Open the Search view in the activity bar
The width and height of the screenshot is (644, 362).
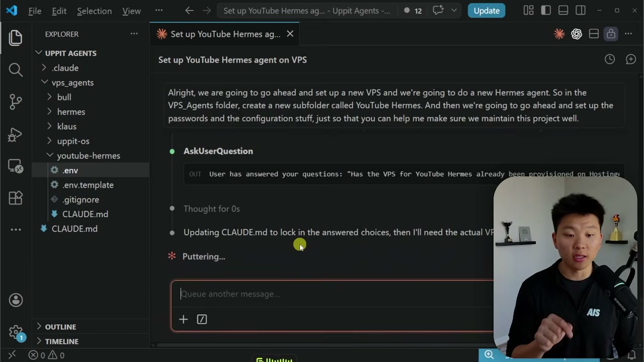[16, 70]
